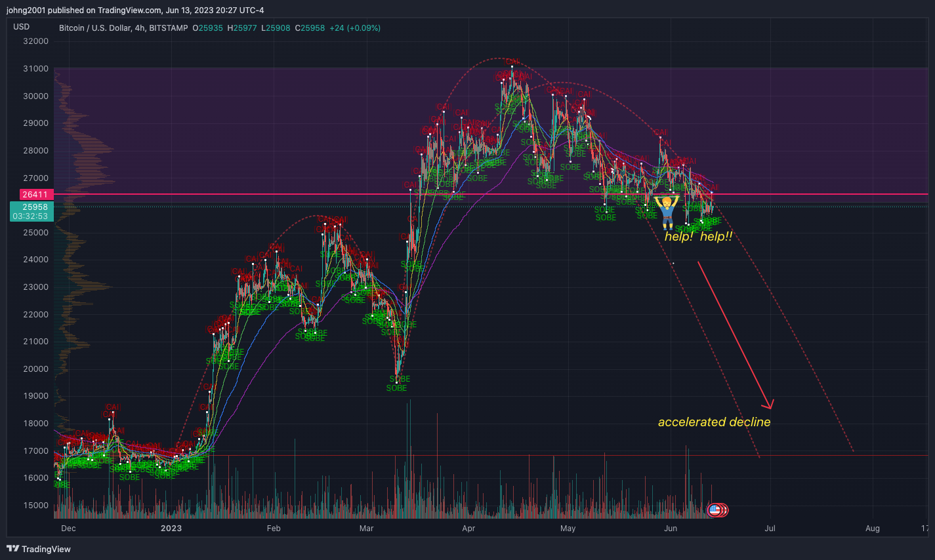Click the 18000 price axis label
935x560 pixels.
pos(35,424)
